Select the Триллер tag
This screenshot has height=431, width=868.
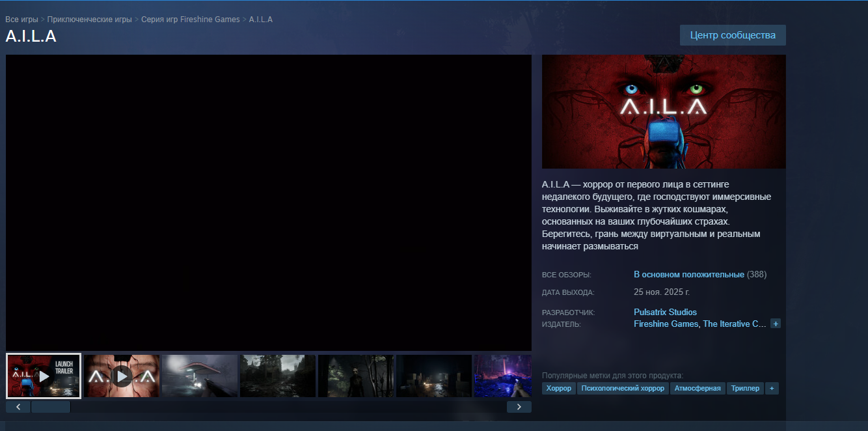tap(745, 389)
